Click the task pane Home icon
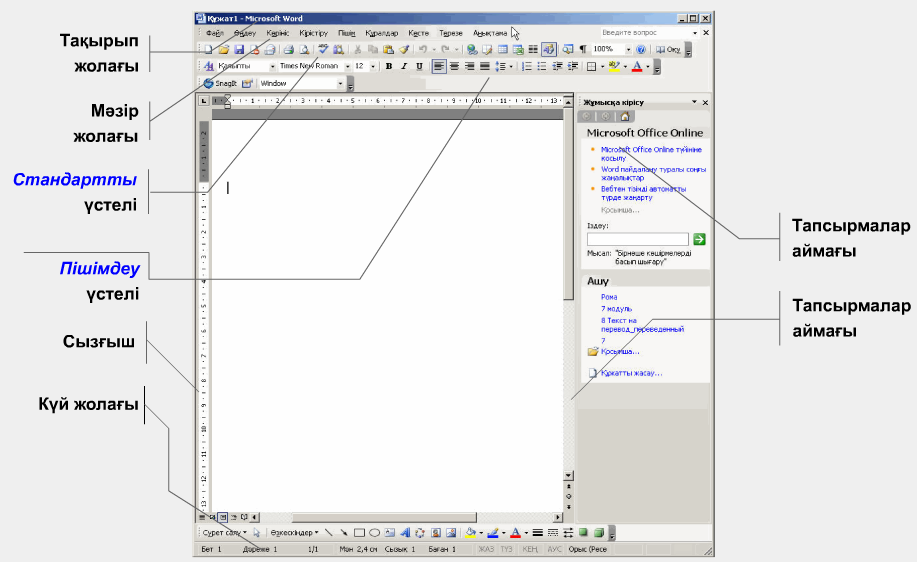This screenshot has height=562, width=917. click(625, 116)
